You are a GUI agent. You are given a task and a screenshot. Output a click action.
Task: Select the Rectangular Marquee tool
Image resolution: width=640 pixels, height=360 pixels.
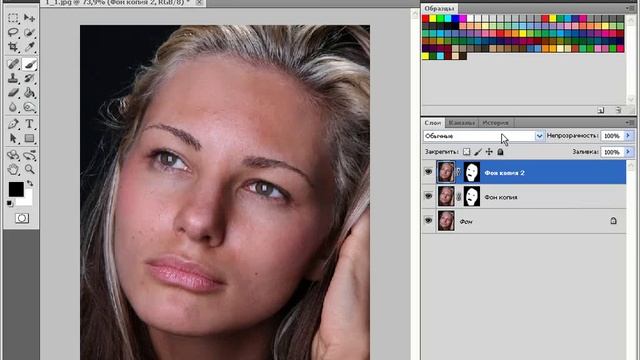tap(13, 18)
